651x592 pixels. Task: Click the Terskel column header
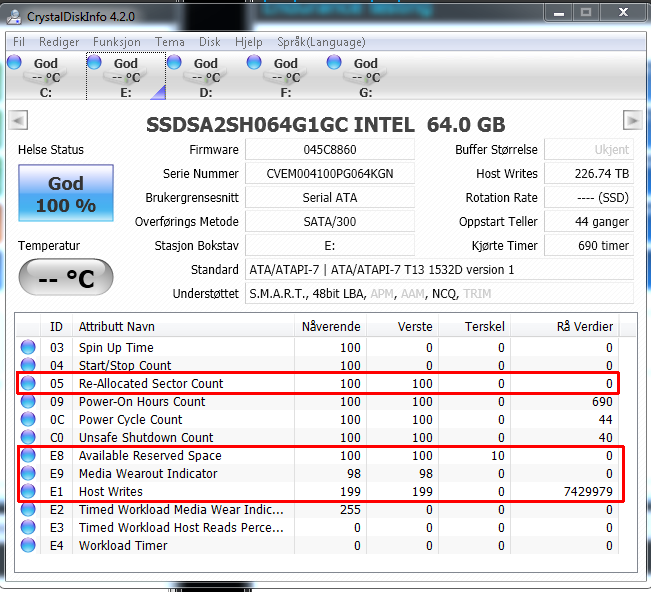[475, 326]
